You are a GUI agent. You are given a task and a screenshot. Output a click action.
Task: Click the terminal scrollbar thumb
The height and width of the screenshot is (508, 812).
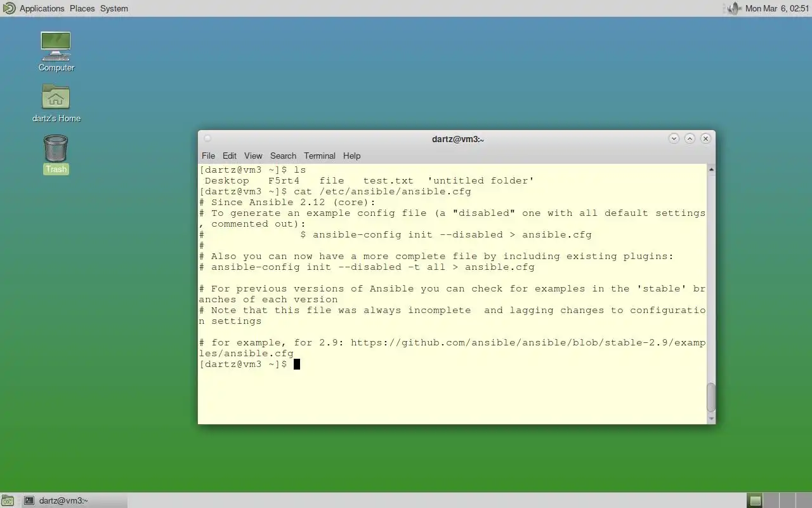[x=711, y=398]
